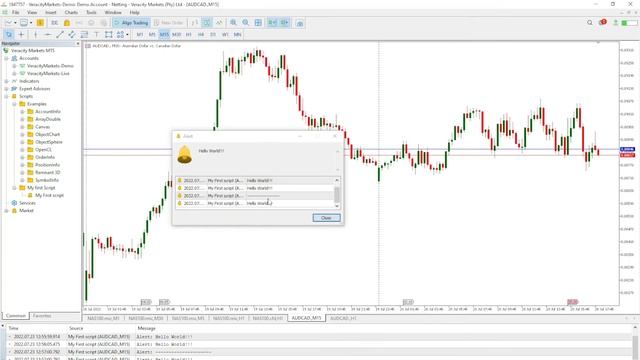This screenshot has height=360, width=640.
Task: Select the Services tree item
Action: [27, 203]
